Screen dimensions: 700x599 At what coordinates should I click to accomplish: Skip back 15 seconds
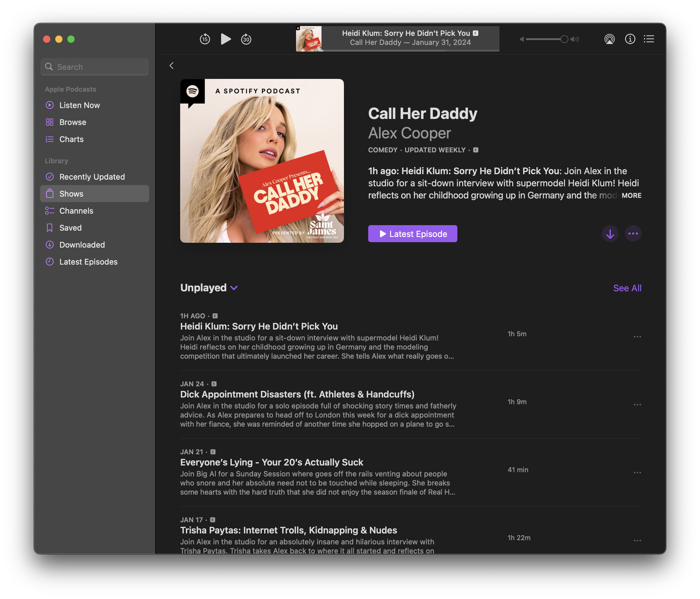(x=205, y=39)
